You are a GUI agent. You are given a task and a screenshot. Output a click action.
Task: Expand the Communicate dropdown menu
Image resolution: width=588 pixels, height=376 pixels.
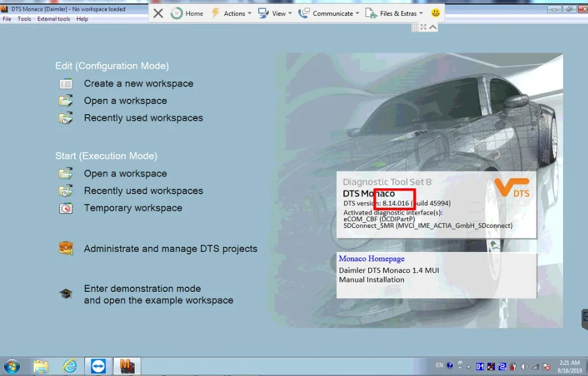[329, 14]
